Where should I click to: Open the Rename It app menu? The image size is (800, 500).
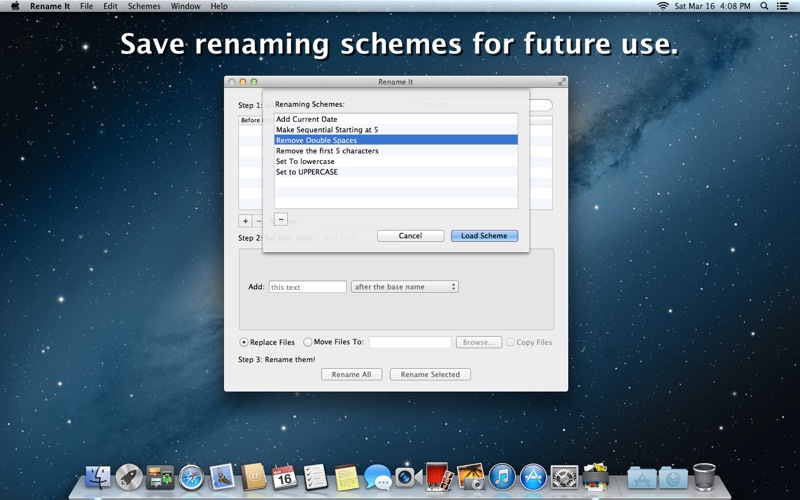49,6
